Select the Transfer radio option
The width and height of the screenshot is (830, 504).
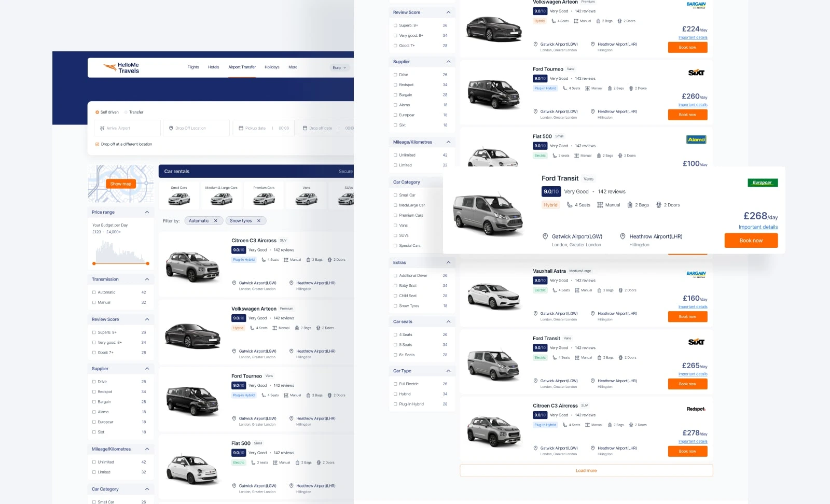pyautogui.click(x=126, y=112)
